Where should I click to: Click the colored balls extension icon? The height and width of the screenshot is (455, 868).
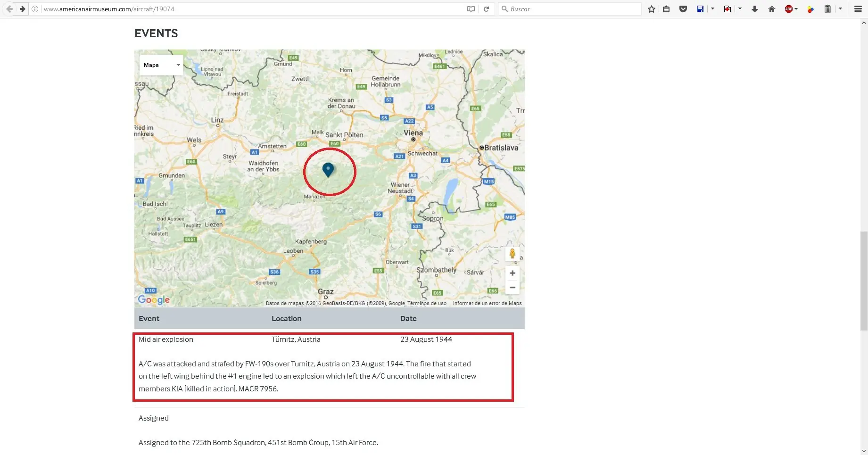coord(810,9)
